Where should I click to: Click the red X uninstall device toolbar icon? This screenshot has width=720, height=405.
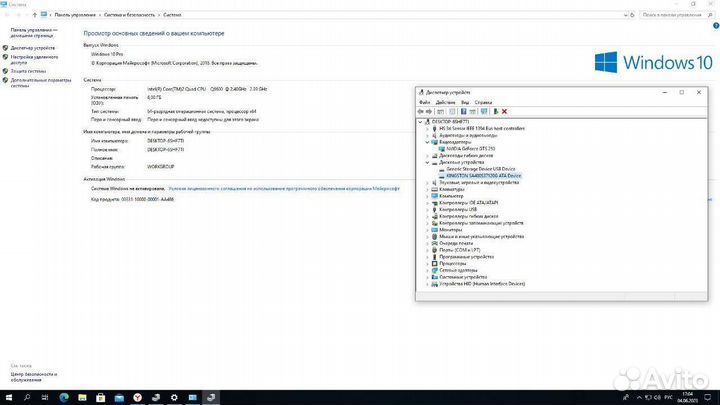[505, 111]
